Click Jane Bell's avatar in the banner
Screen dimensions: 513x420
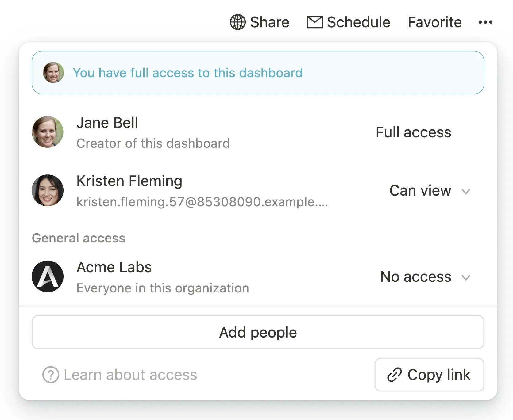53,73
